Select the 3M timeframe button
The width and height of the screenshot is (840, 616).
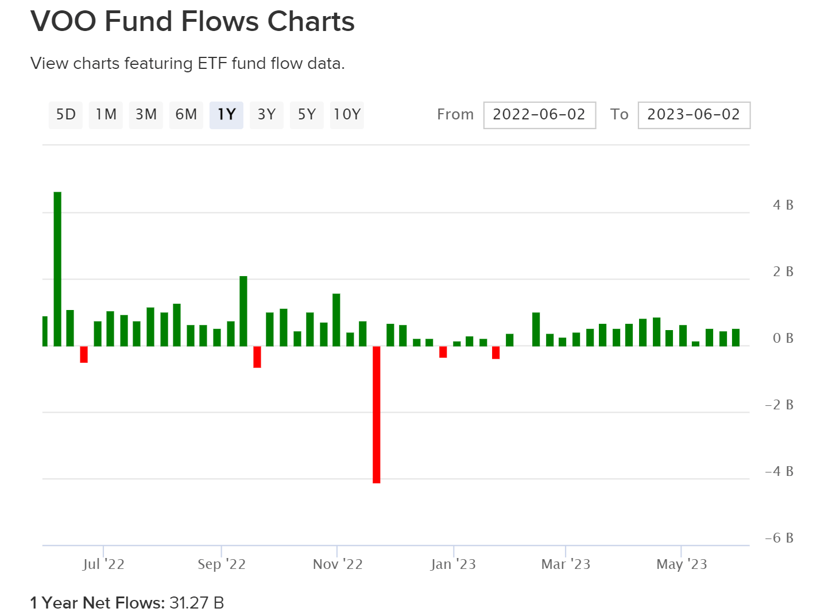click(x=145, y=115)
